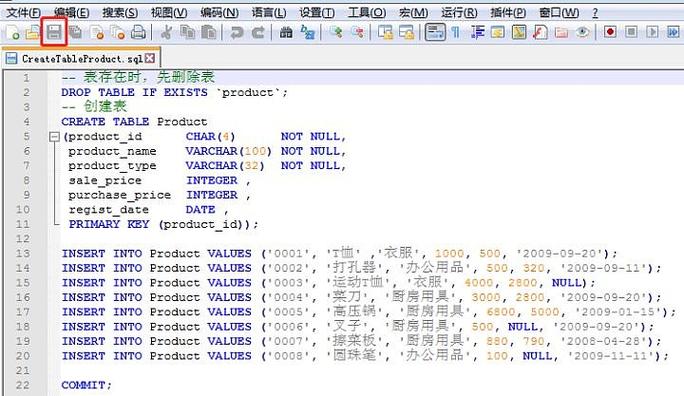Open the ? help menu
Screen dimensions: 684x396
coord(595,13)
